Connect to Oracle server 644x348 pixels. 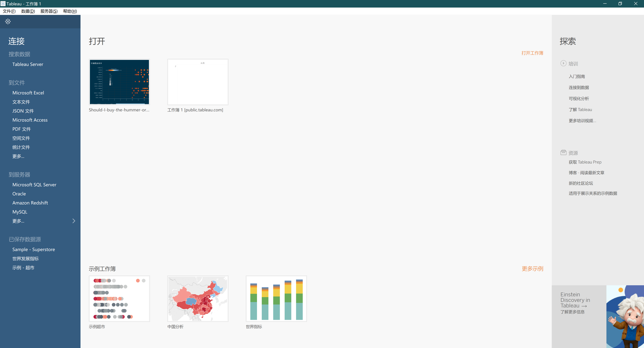point(19,194)
